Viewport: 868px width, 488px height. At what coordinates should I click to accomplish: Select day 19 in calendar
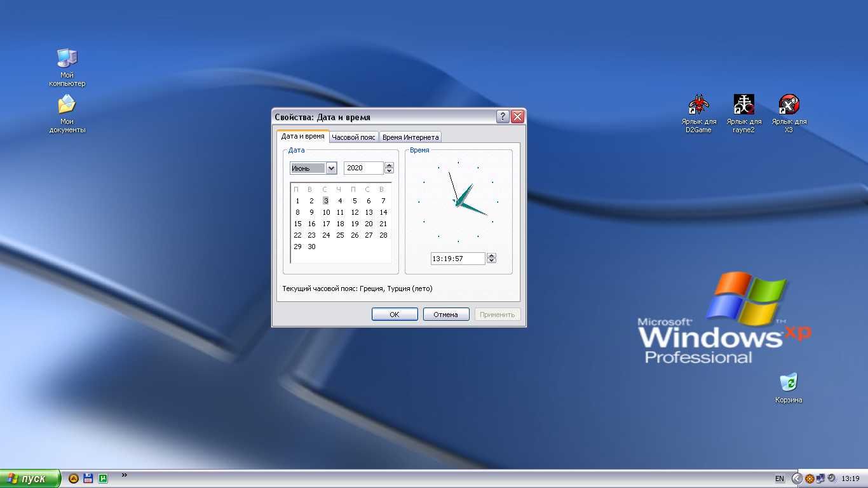click(x=355, y=224)
